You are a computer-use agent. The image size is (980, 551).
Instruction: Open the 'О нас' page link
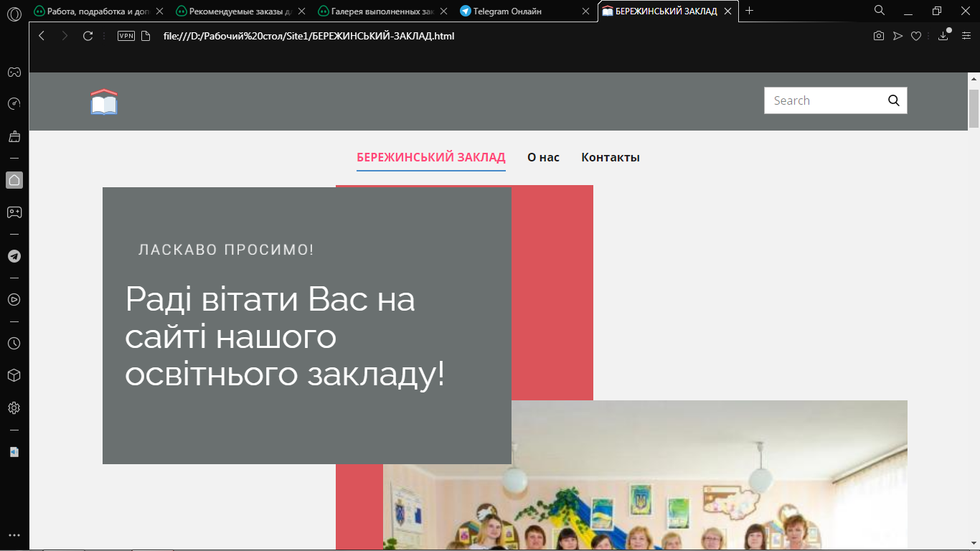pos(543,157)
